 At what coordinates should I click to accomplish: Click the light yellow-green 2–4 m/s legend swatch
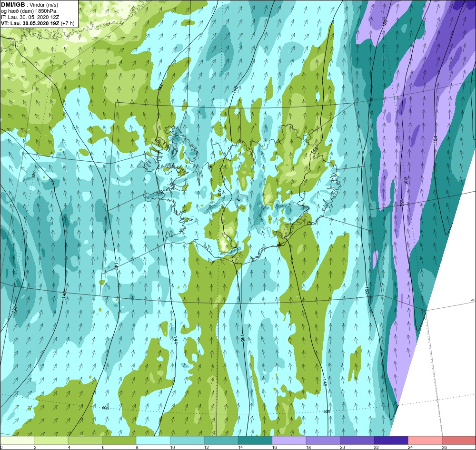51,440
